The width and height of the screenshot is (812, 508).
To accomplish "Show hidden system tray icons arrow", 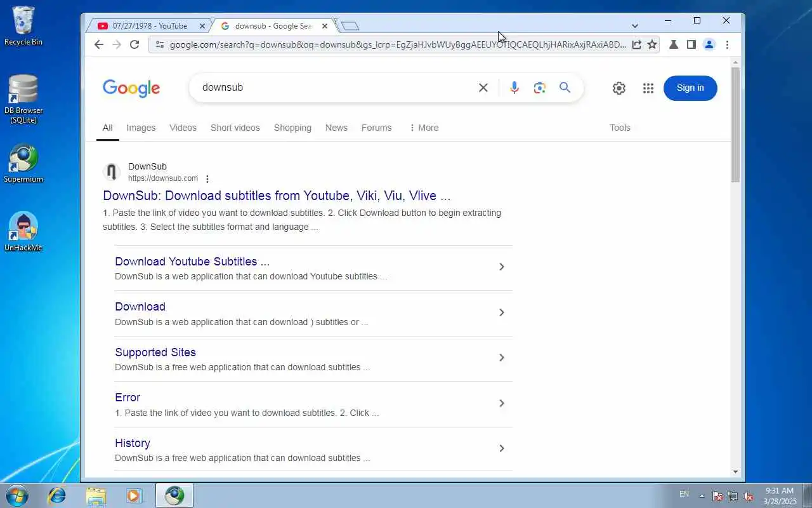I will tap(702, 496).
